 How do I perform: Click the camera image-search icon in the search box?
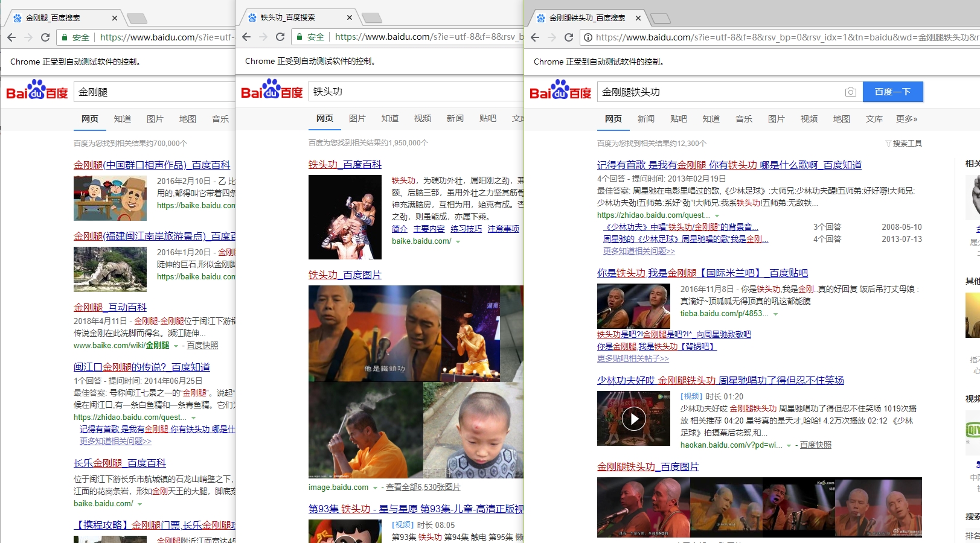point(850,92)
